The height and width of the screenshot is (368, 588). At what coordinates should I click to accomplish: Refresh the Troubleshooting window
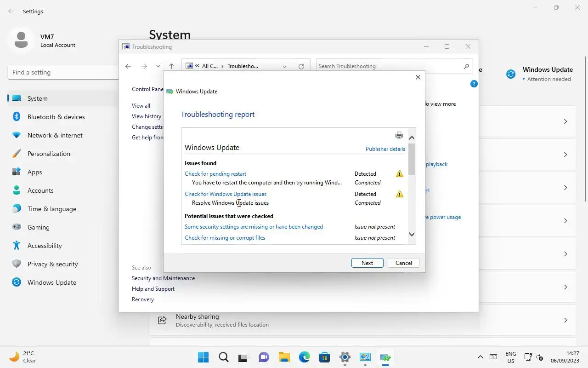(301, 66)
